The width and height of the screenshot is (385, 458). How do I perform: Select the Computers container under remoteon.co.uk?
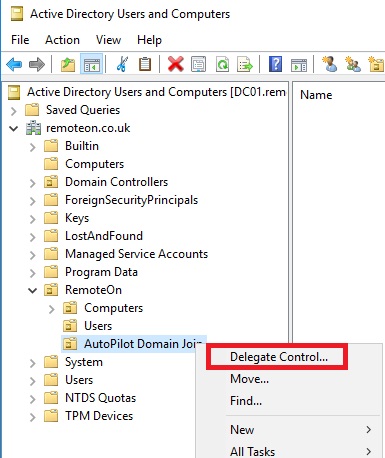tap(94, 164)
